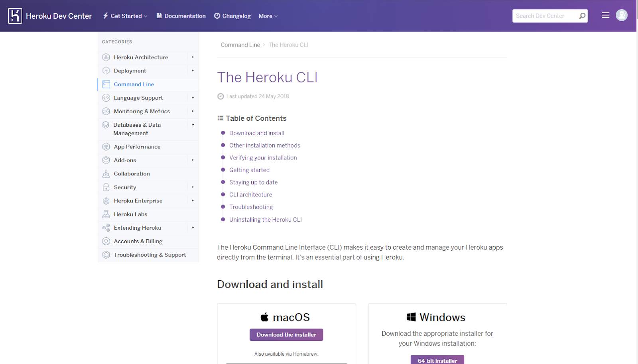Click the Language Support code icon

pyautogui.click(x=106, y=98)
